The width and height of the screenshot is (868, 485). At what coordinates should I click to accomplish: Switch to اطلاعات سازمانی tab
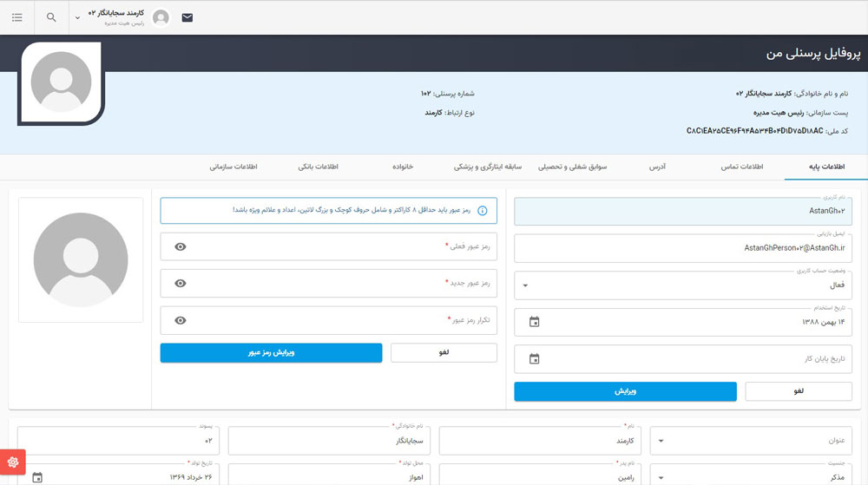pos(233,167)
